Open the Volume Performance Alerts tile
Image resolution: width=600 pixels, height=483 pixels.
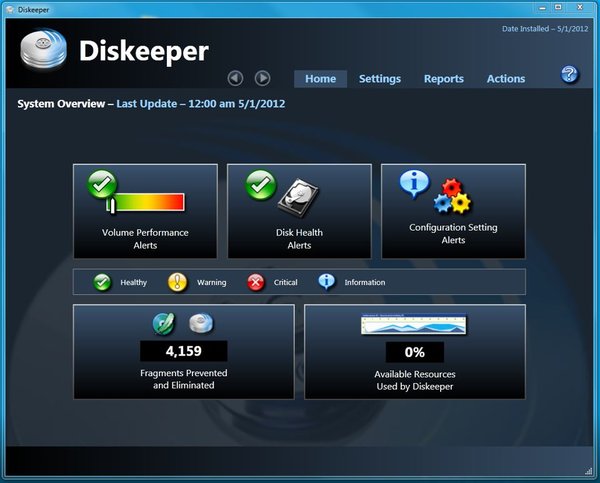(x=145, y=211)
